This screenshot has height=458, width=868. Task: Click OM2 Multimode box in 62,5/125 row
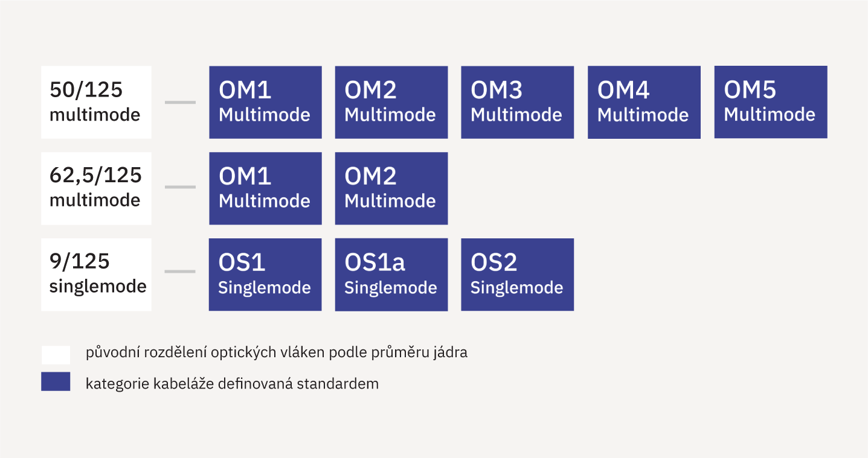tap(391, 188)
